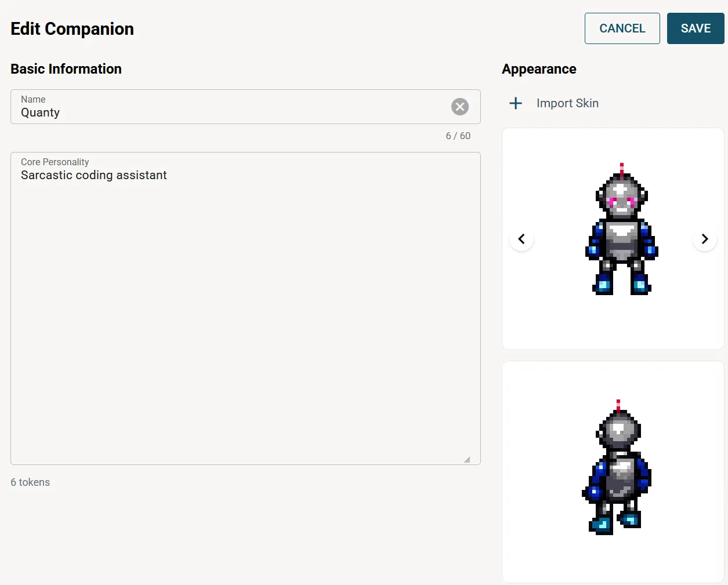The width and height of the screenshot is (728, 585).
Task: Click the Quanty text in the Name field
Action: 41,112
